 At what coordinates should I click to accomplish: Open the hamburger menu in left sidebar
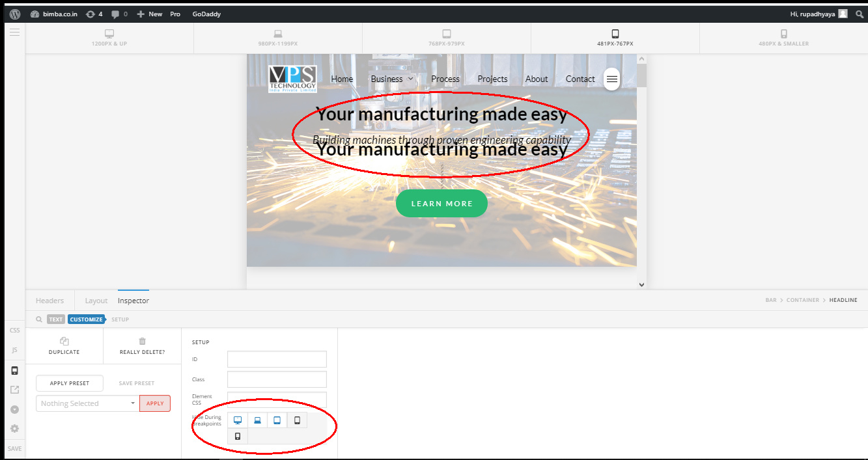pos(14,32)
